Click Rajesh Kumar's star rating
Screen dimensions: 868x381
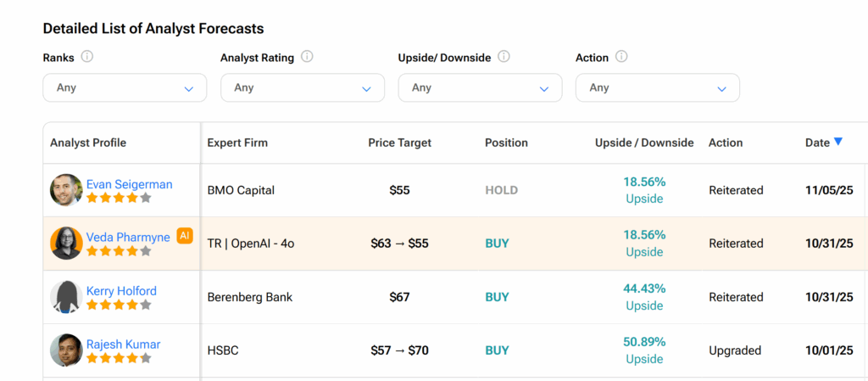click(x=119, y=358)
